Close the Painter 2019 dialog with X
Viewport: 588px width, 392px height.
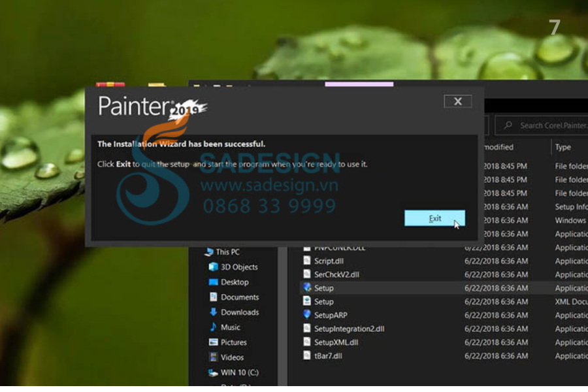[x=457, y=101]
